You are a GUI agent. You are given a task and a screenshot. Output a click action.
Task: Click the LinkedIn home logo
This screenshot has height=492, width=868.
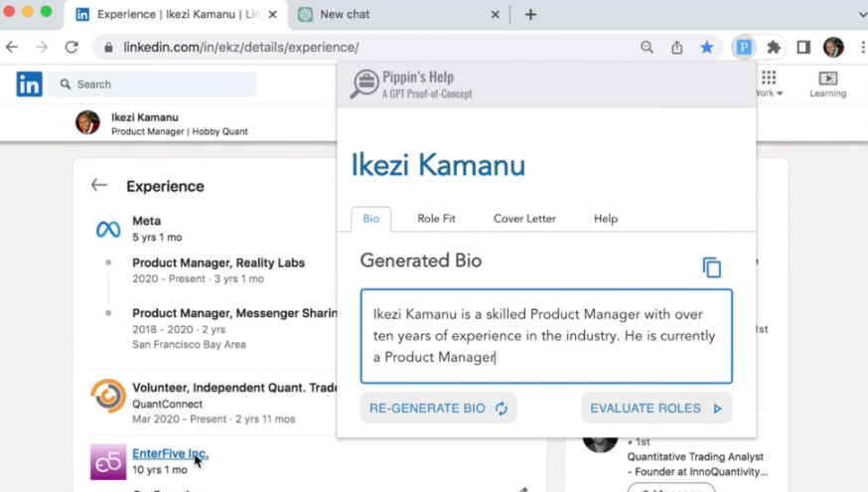[x=29, y=84]
